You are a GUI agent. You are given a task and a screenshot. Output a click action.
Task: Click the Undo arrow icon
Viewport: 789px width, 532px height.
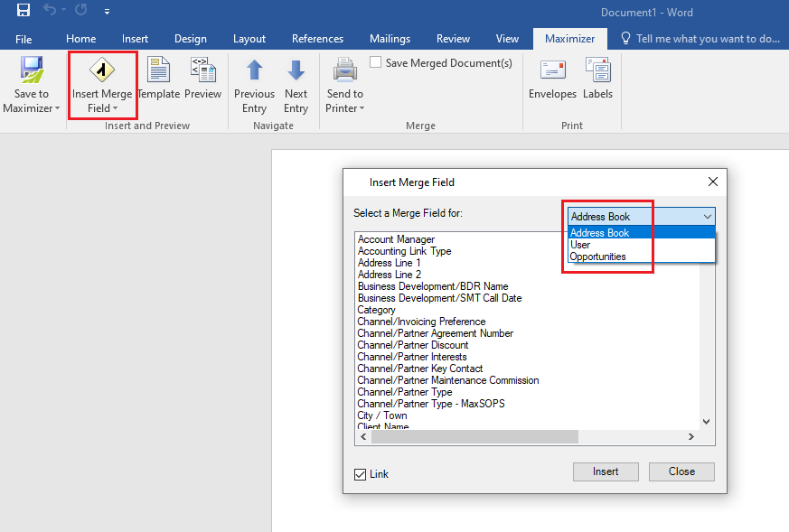coord(50,10)
